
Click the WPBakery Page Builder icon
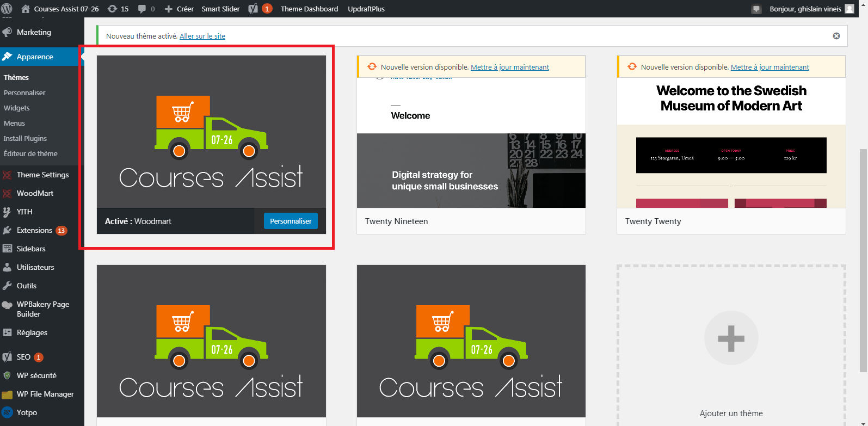click(7, 305)
